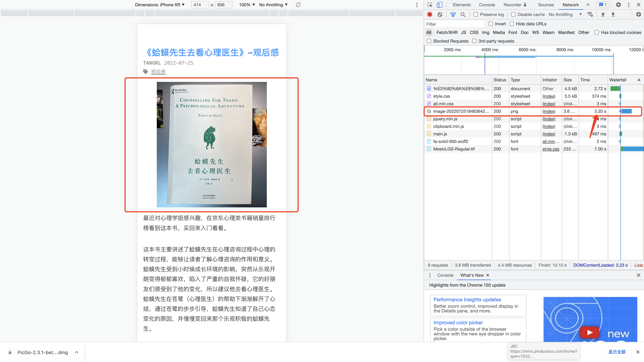
Task: Enable Preserve log checkbox
Action: click(x=476, y=15)
